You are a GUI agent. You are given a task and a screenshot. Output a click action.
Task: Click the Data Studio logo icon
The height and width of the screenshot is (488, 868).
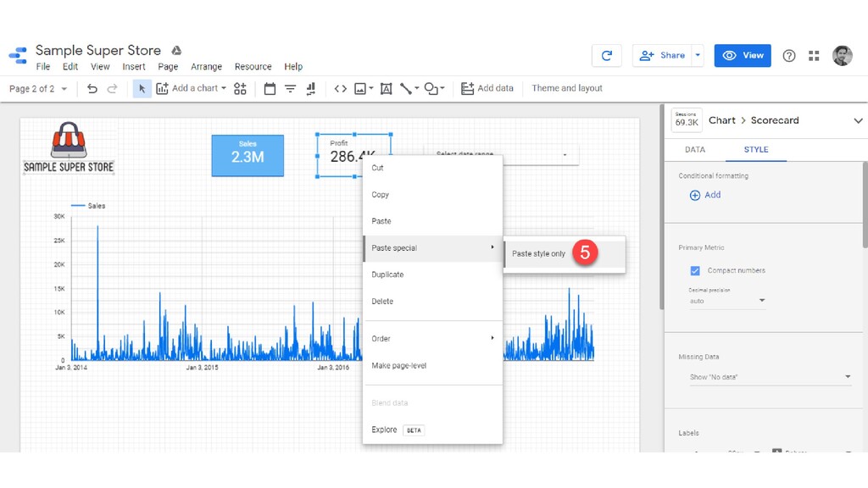[x=18, y=55]
